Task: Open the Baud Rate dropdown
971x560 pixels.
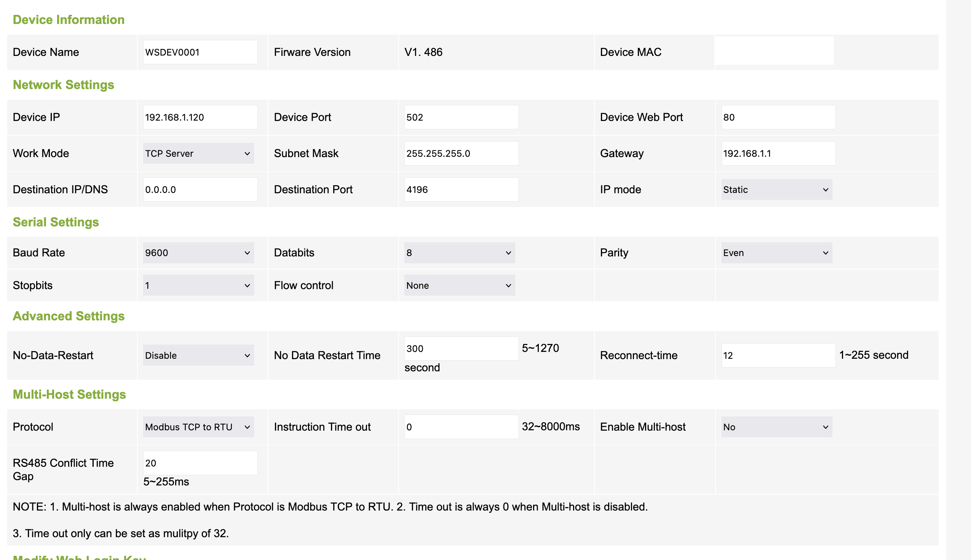Action: (x=198, y=253)
